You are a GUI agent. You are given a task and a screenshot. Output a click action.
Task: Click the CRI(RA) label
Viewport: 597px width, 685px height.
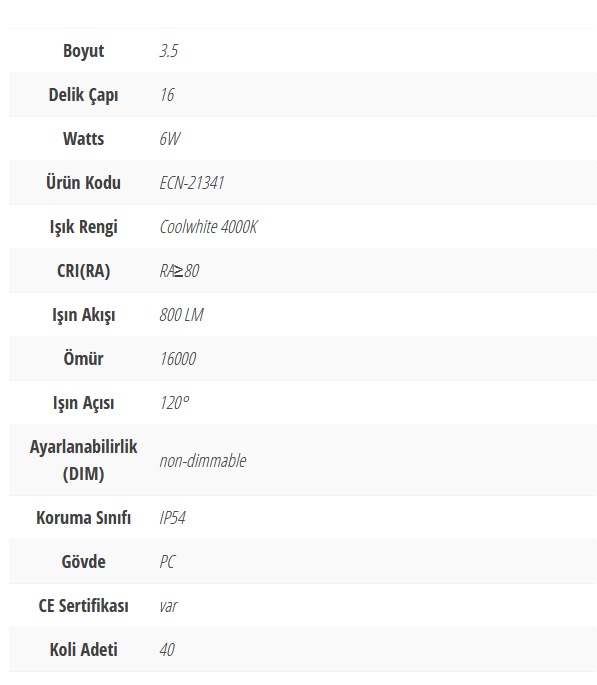pos(83,271)
